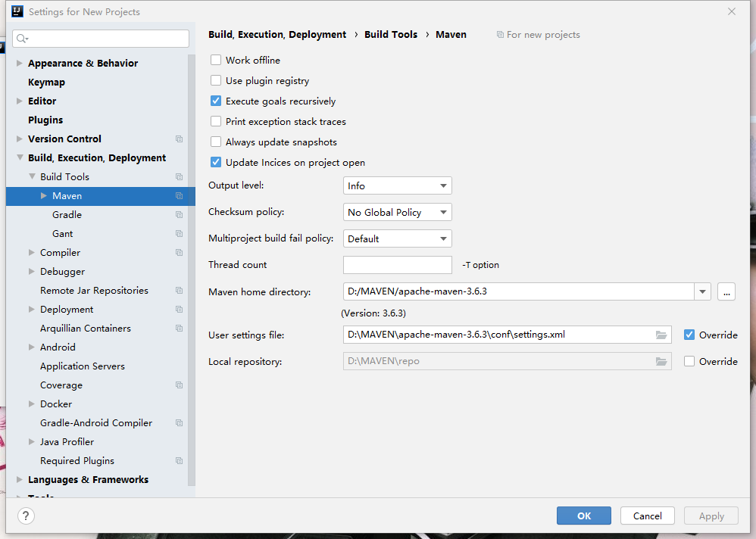Click Build Tools in breadcrumb
This screenshot has width=756, height=539.
coord(391,35)
